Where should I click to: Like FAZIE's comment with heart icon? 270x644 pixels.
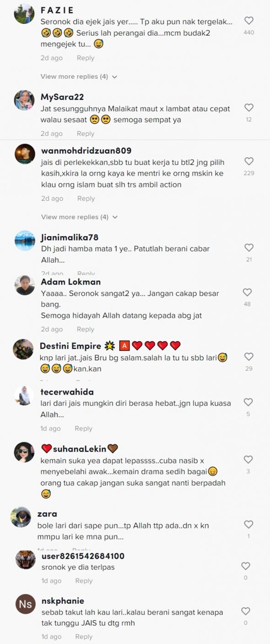(x=248, y=21)
